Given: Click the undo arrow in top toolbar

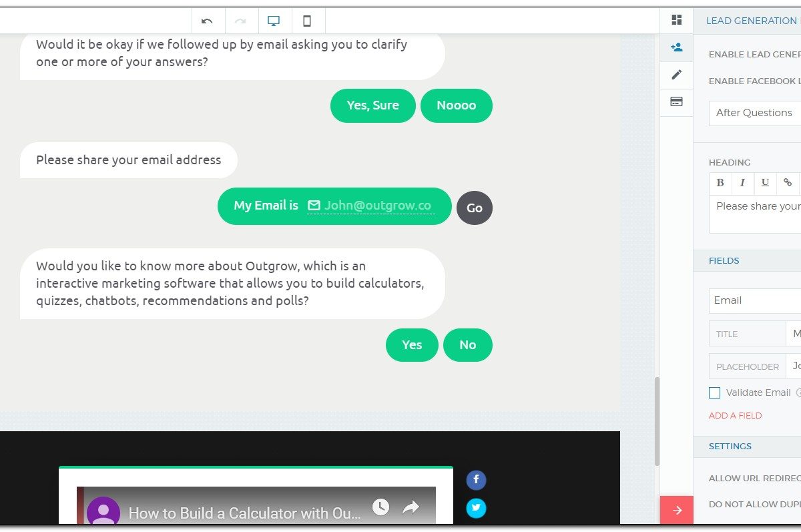Looking at the screenshot, I should (208, 21).
